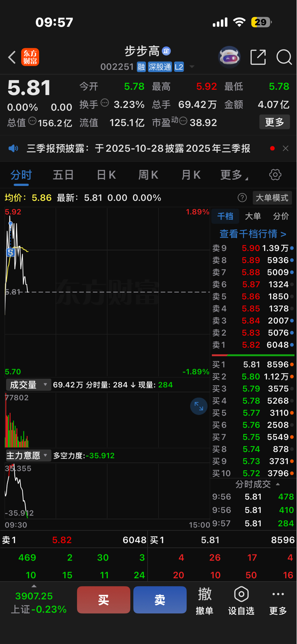Tap the red 买 buy button
Image resolution: width=297 pixels, height=644 pixels.
104,600
